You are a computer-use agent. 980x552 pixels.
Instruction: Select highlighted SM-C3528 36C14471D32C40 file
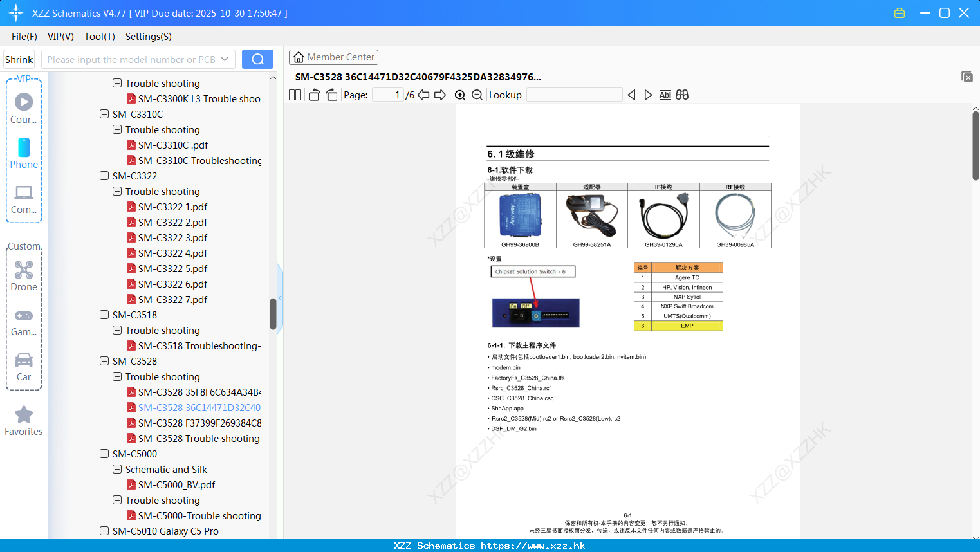[194, 407]
